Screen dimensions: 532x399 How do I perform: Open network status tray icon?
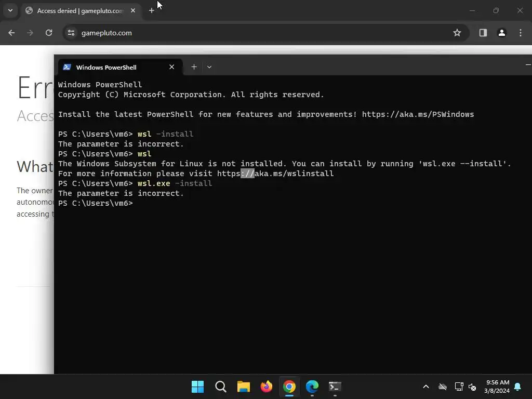coord(459,387)
